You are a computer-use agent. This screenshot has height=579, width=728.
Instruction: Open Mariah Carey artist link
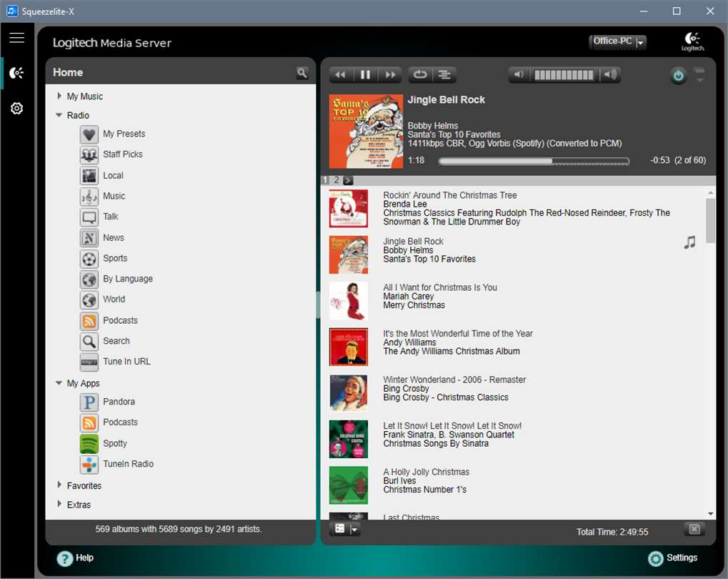[409, 296]
